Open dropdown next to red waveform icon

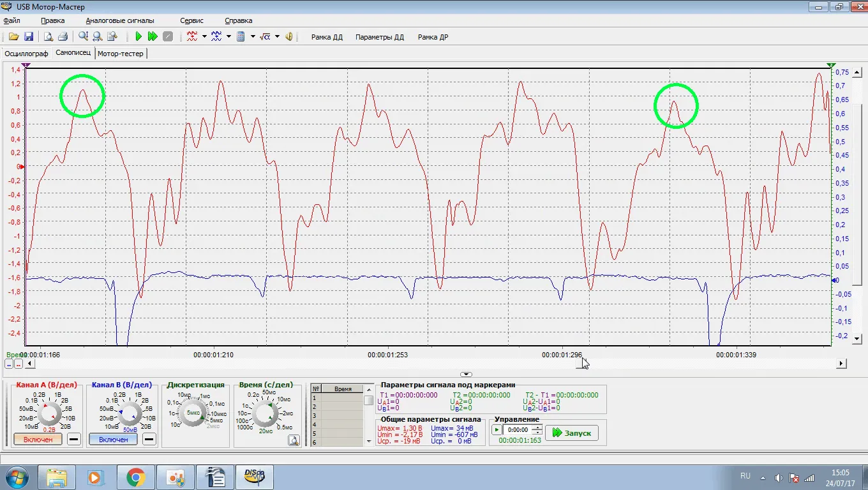tap(204, 36)
